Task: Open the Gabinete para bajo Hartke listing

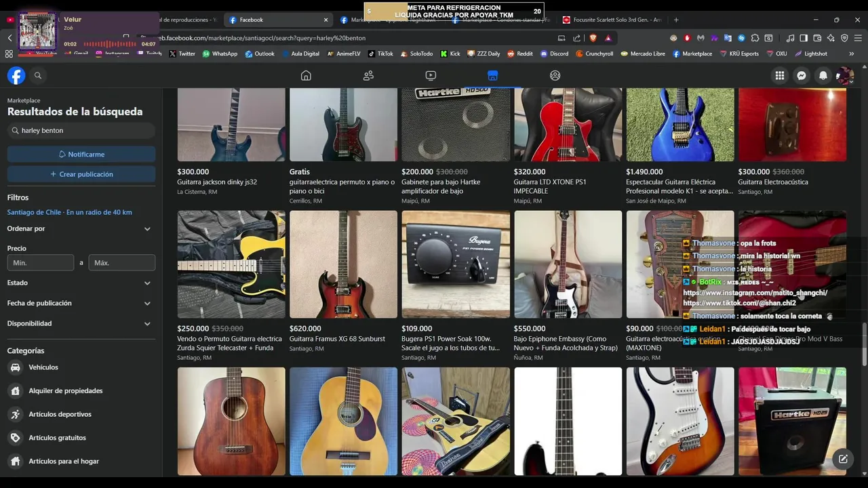Action: [456, 145]
